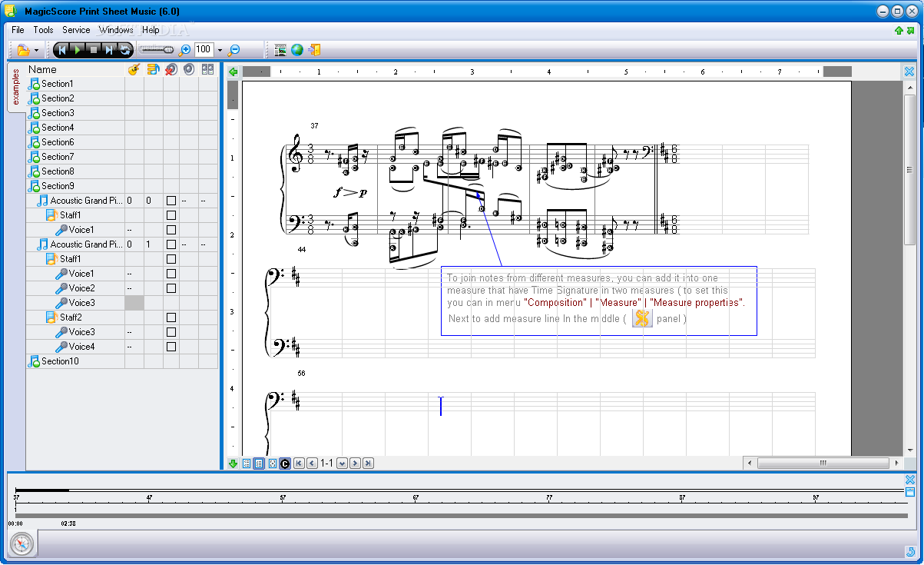Click the grey speaker column header icon

188,69
